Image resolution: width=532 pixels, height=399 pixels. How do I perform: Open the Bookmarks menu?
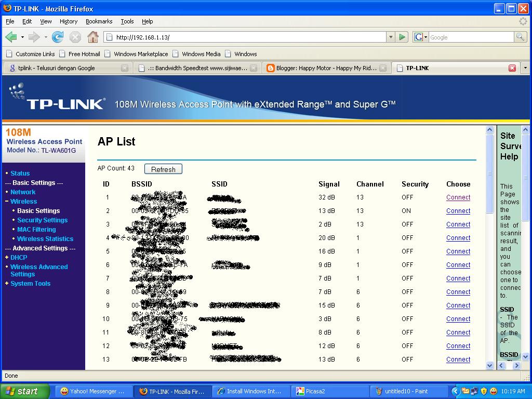[x=99, y=21]
